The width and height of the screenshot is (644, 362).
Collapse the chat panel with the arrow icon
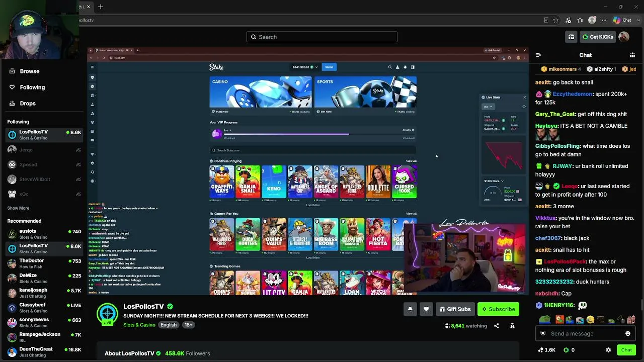point(538,55)
